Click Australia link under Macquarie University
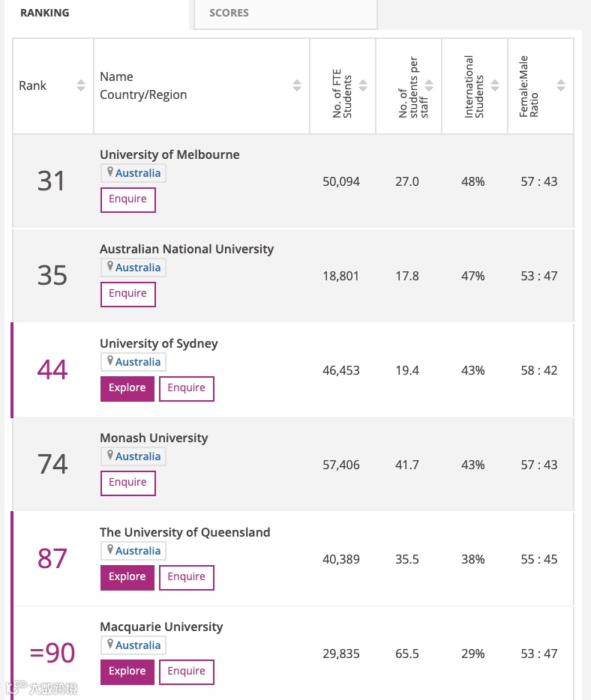This screenshot has width=591, height=700. tap(138, 645)
